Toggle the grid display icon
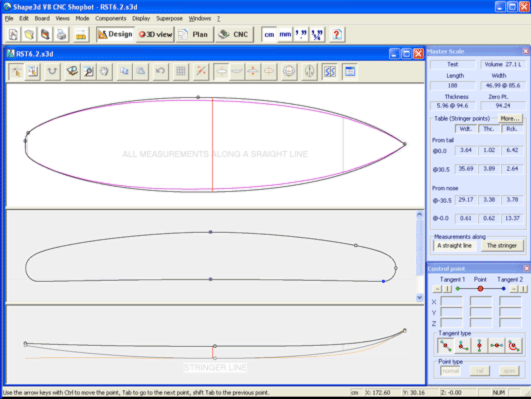Image resolution: width=531 pixels, height=399 pixels. click(181, 71)
